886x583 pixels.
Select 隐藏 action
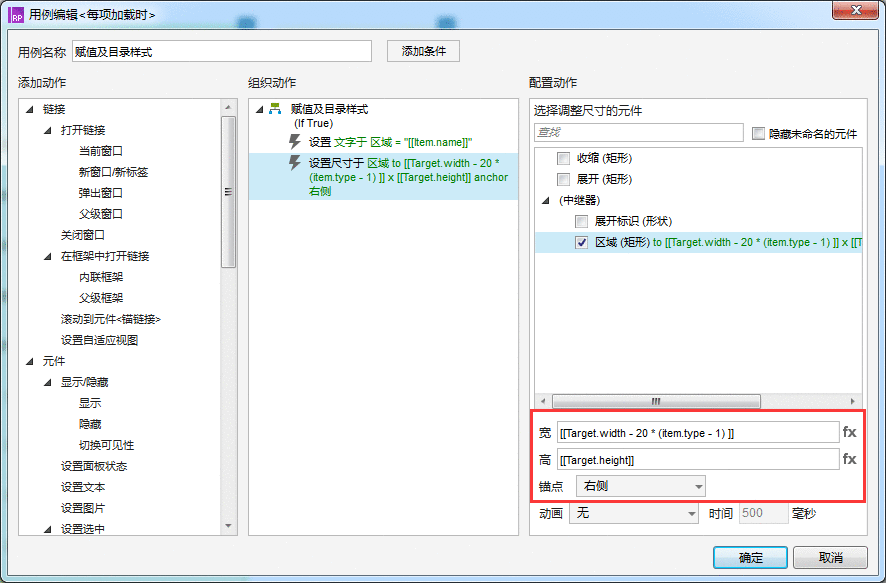[x=90, y=424]
